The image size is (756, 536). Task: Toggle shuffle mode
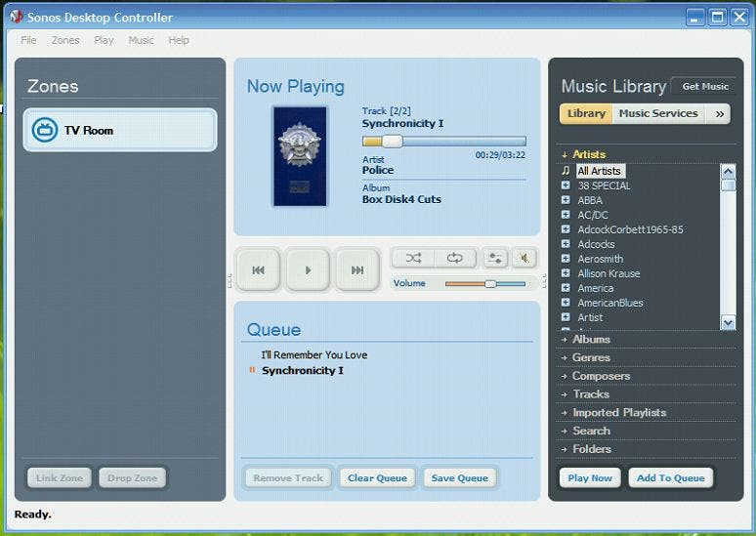[413, 258]
